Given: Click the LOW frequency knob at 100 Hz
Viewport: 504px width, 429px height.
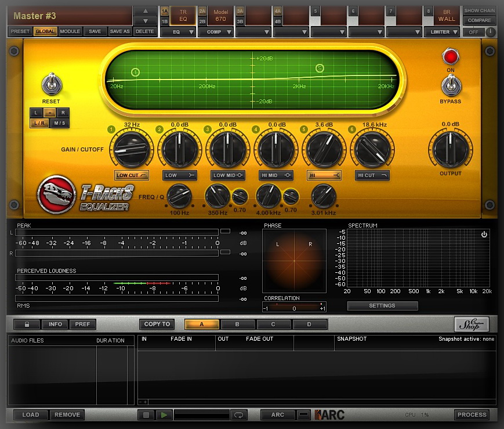Looking at the screenshot, I should point(179,196).
